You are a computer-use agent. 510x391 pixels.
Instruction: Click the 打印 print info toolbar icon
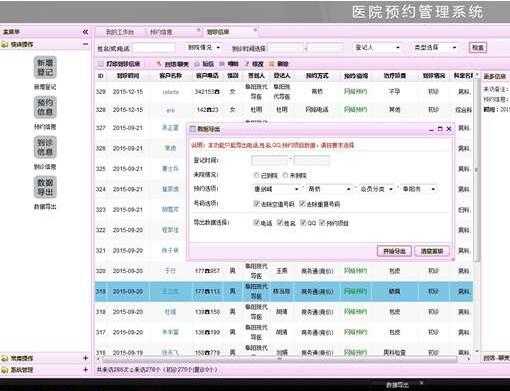click(119, 64)
